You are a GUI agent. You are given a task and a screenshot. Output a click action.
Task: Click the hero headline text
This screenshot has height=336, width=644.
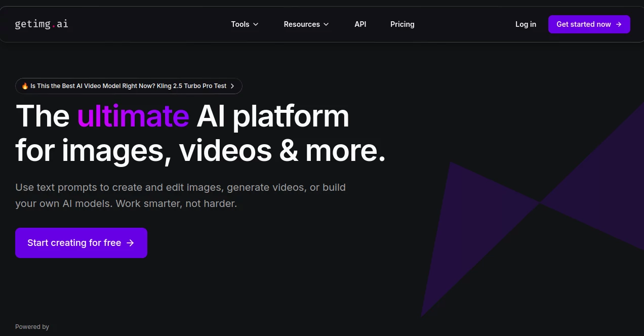click(200, 133)
